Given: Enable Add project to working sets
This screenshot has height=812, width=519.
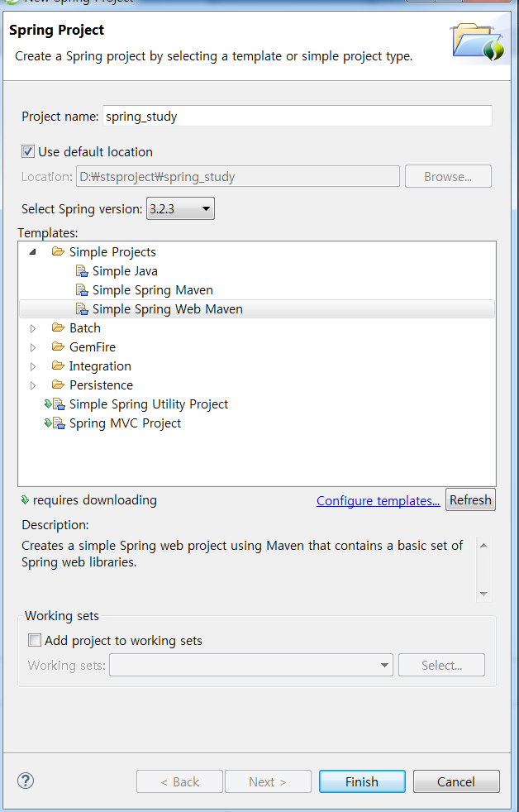Looking at the screenshot, I should tap(35, 641).
